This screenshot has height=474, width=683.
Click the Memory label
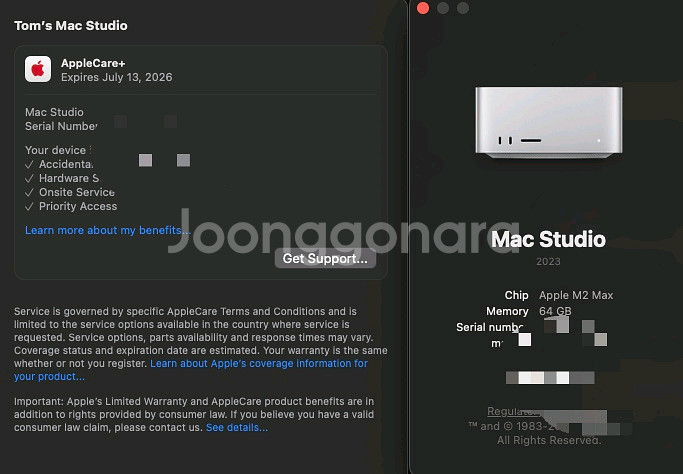pos(507,311)
